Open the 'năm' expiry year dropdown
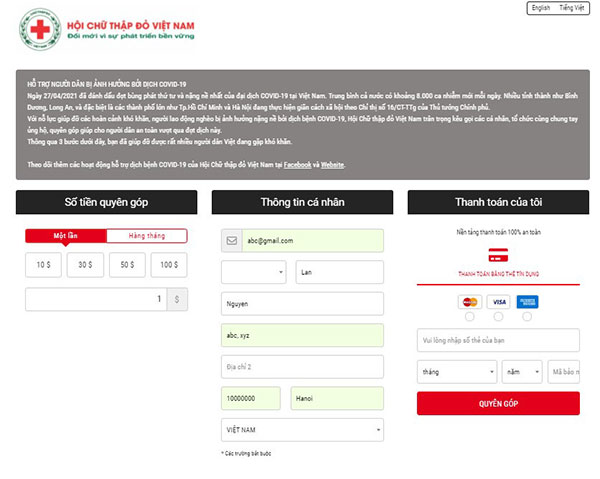This screenshot has width=600, height=479. pyautogui.click(x=522, y=371)
